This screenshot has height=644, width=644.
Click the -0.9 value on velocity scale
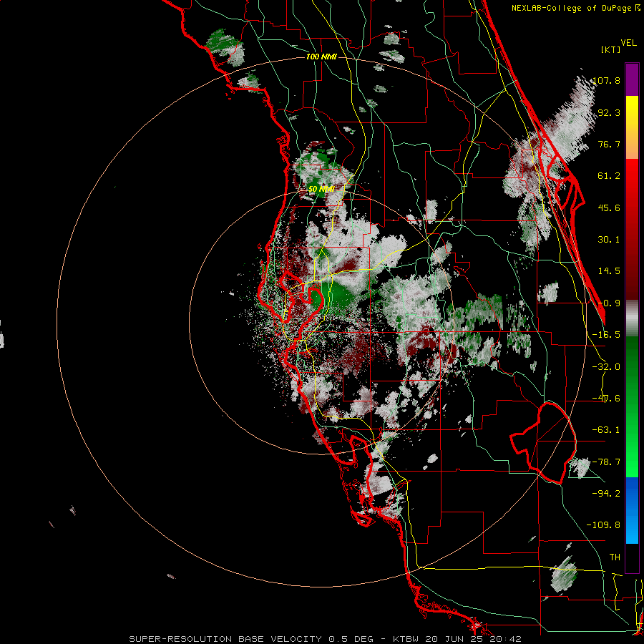(x=609, y=303)
